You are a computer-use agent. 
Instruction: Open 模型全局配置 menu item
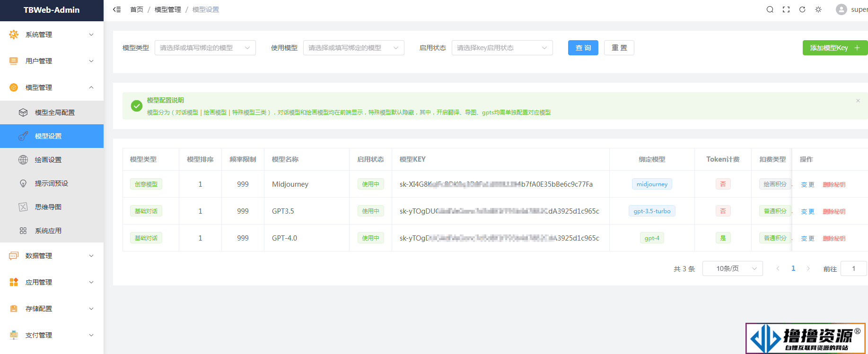point(52,112)
